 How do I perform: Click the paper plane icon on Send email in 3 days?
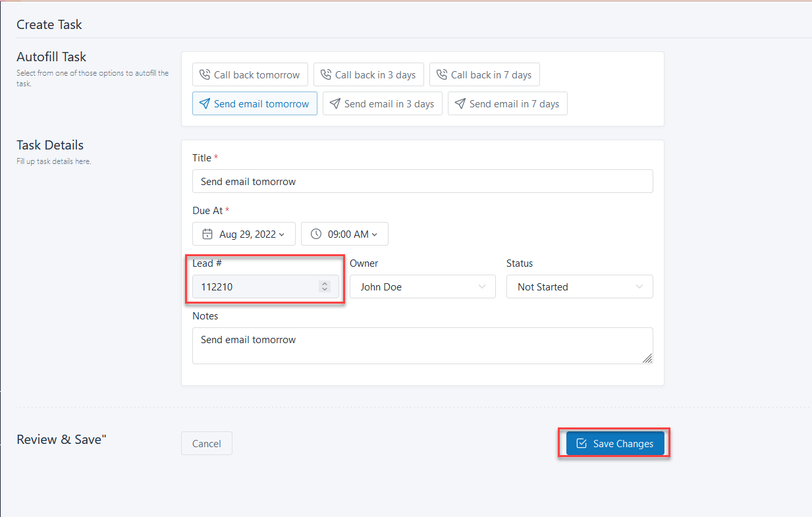(x=335, y=103)
